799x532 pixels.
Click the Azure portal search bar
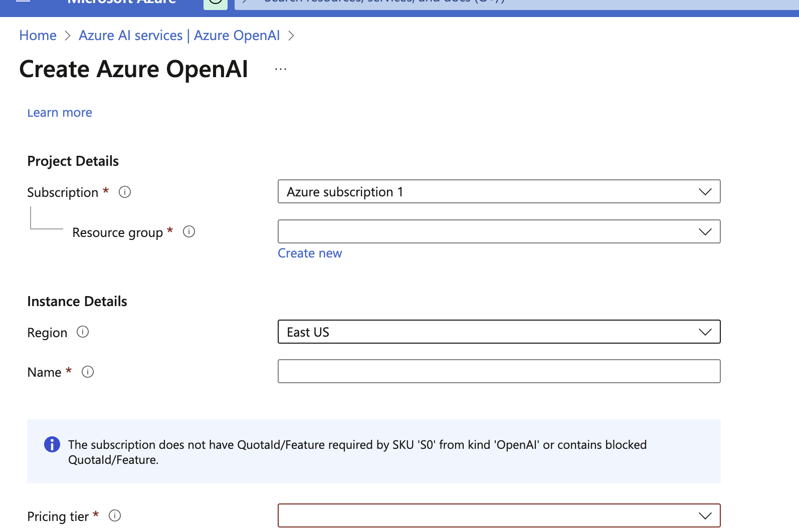[x=517, y=4]
